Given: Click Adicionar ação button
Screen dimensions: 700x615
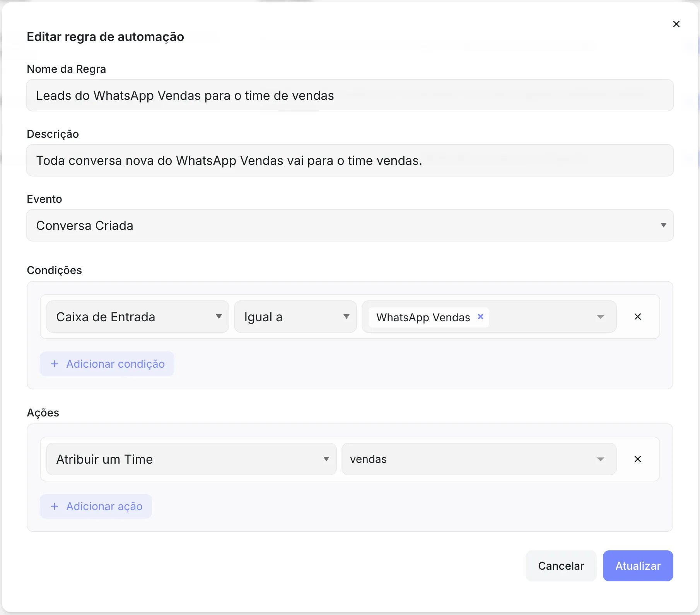Looking at the screenshot, I should click(96, 506).
